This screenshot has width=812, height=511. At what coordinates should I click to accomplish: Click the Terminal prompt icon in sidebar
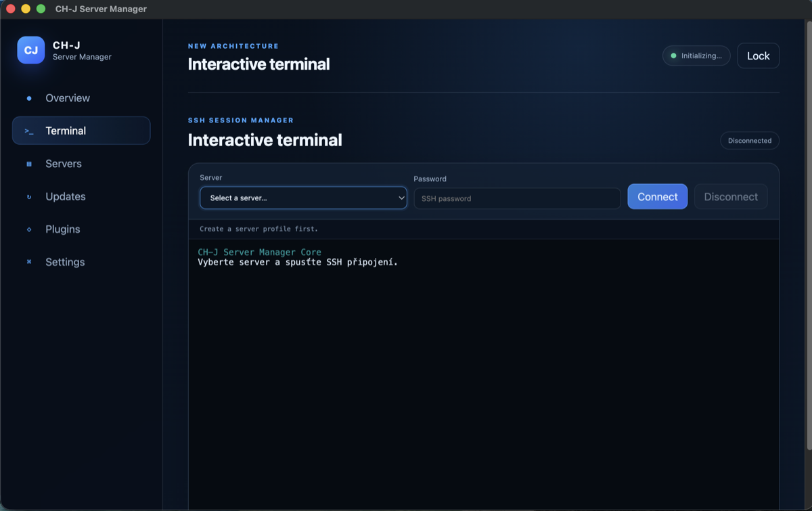[28, 131]
